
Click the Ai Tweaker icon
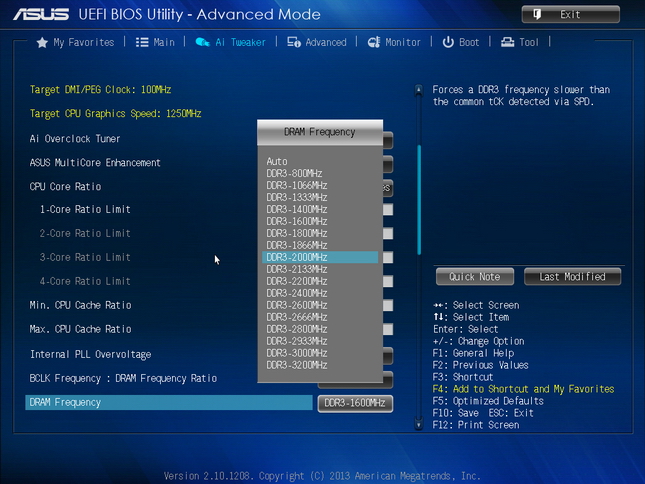point(202,42)
